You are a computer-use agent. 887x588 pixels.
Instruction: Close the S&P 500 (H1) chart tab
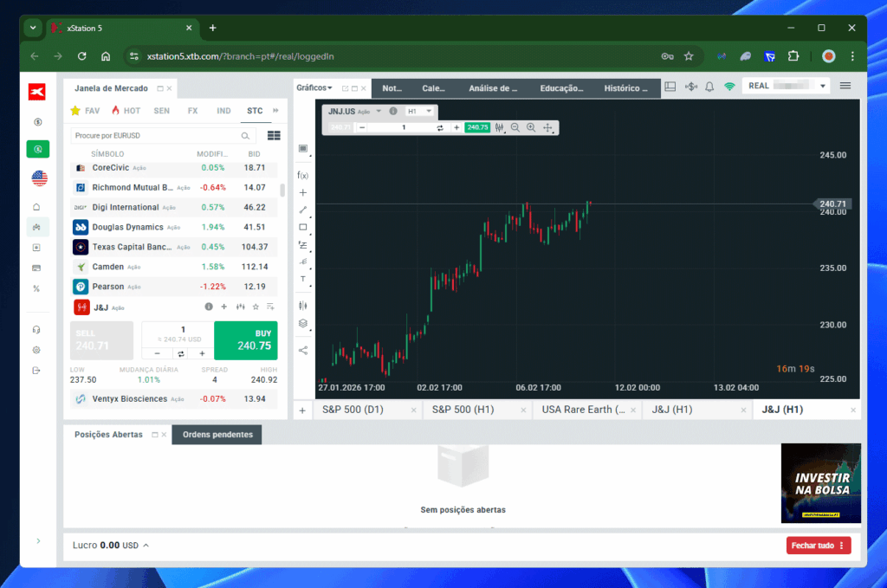tap(523, 410)
